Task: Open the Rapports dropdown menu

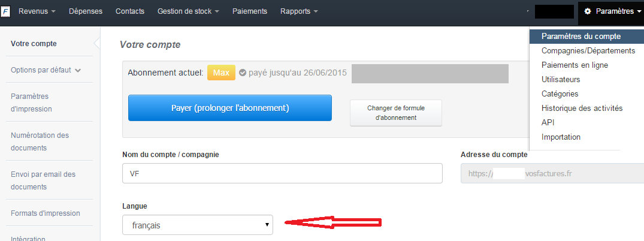Action: click(x=299, y=11)
